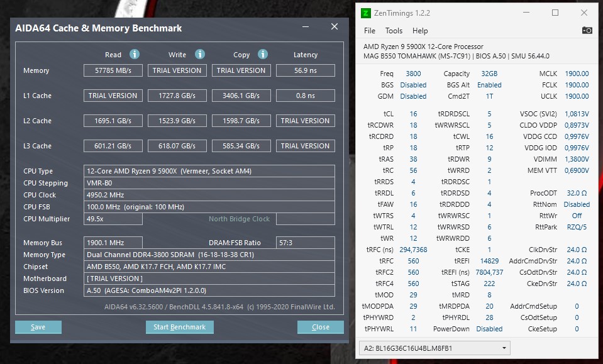Click the L1 Cache Copy 3406.1 GB/s field
Viewport: 603px width, 364px height.
pos(241,96)
